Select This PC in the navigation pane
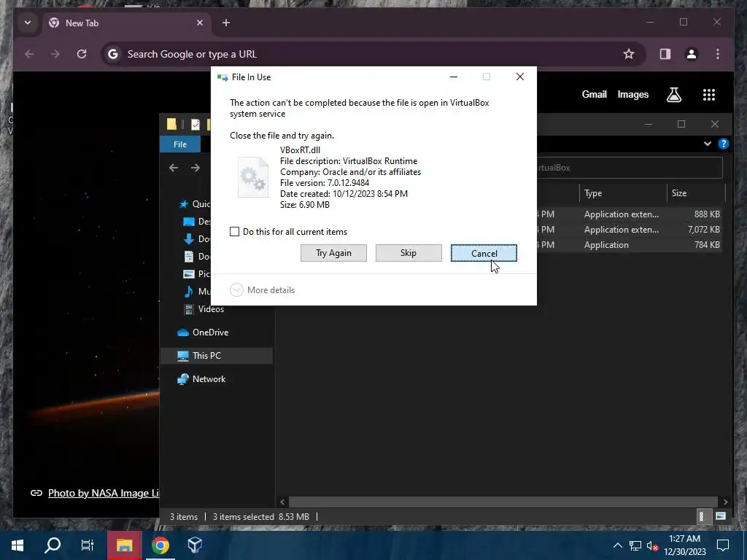The height and width of the screenshot is (560, 747). point(217,356)
